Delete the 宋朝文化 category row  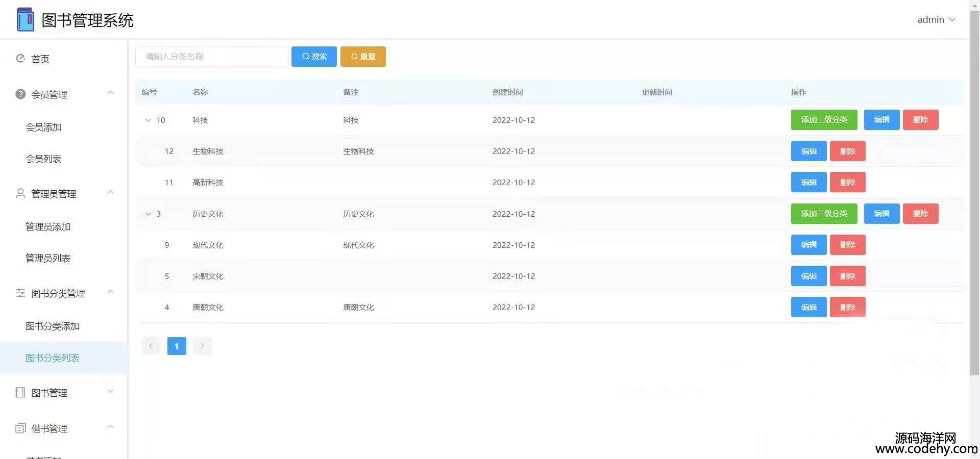tap(847, 276)
